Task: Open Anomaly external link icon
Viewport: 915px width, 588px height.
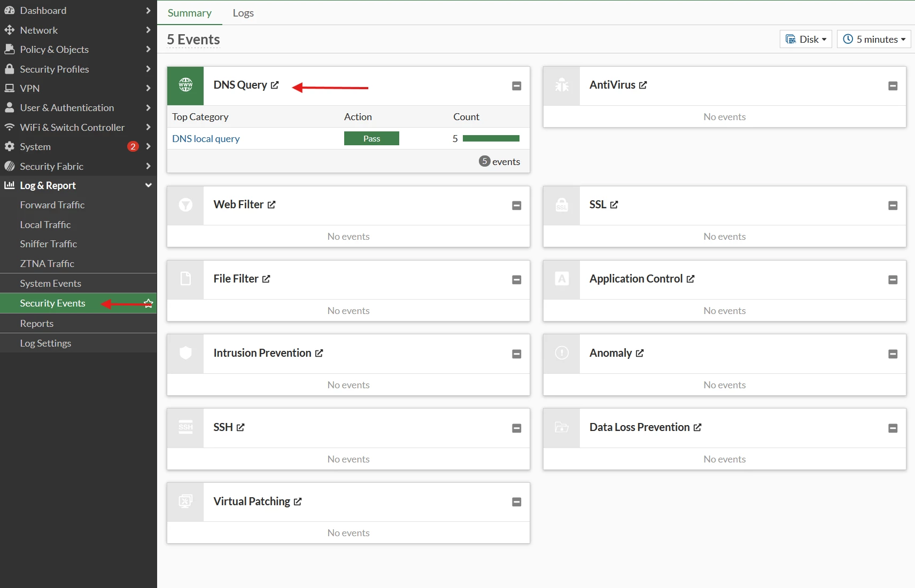Action: tap(640, 353)
